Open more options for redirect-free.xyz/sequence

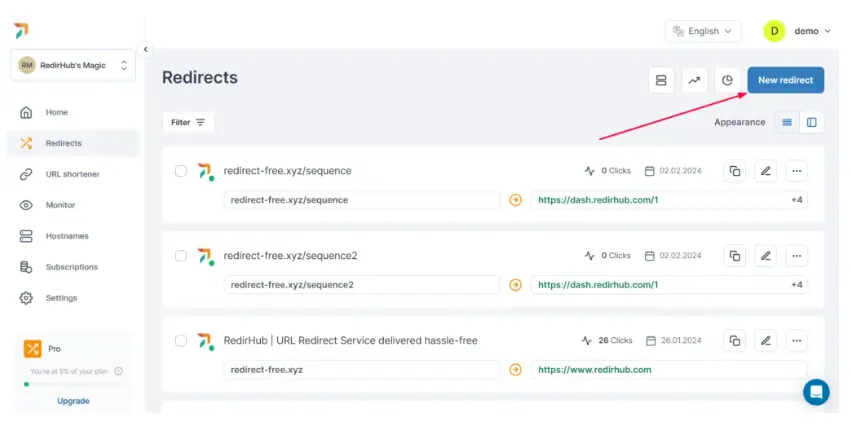point(797,171)
